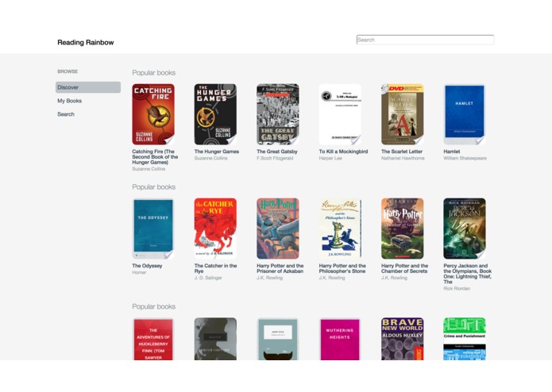The image size is (552, 392).
Task: Open the Percy Jackson book cover
Action: coord(465,229)
